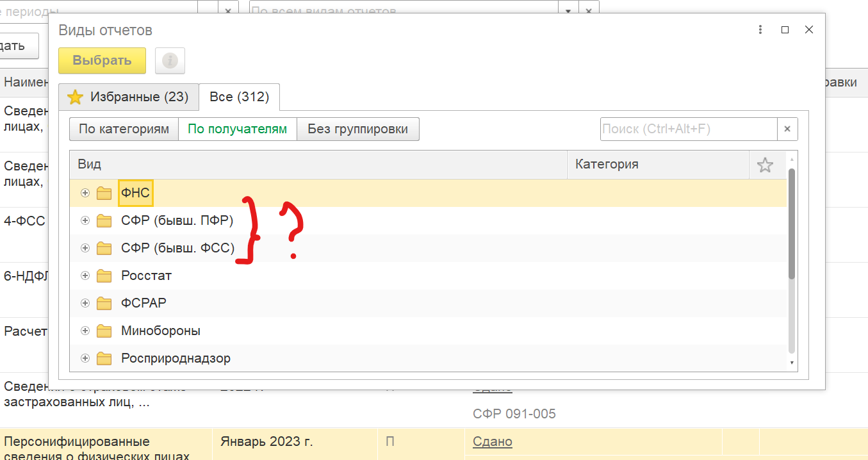This screenshot has width=868, height=460.
Task: Select the По получателям grouping
Action: (x=237, y=129)
